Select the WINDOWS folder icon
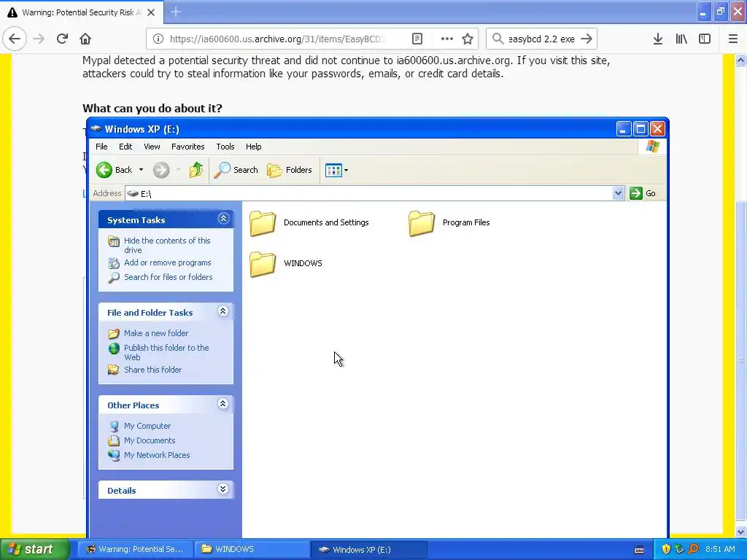747x560 pixels. pyautogui.click(x=263, y=263)
